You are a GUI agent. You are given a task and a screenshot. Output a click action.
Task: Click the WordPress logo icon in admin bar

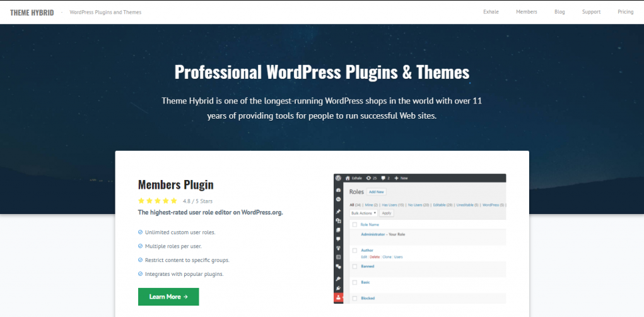[x=339, y=178]
